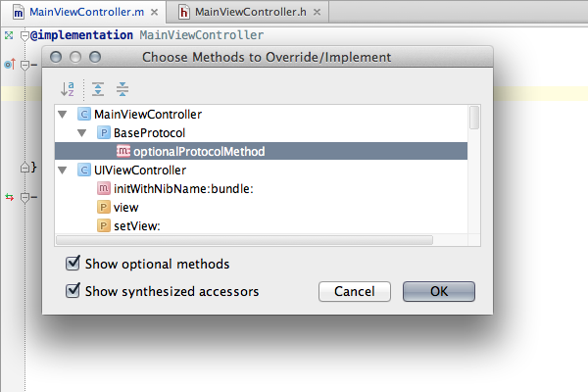Switch to the MainViewController.h tab
The height and width of the screenshot is (392, 588).
[x=250, y=13]
